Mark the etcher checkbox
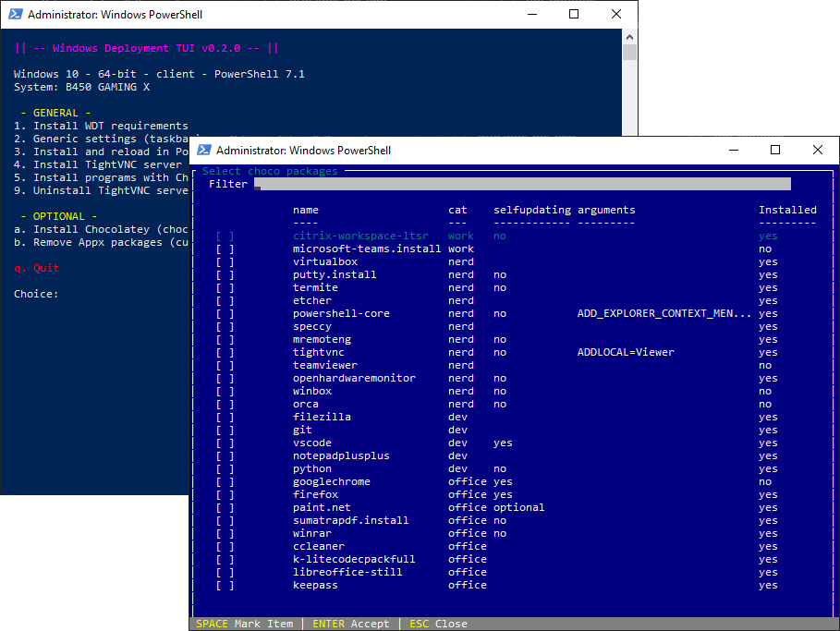The height and width of the screenshot is (631, 840). point(225,300)
